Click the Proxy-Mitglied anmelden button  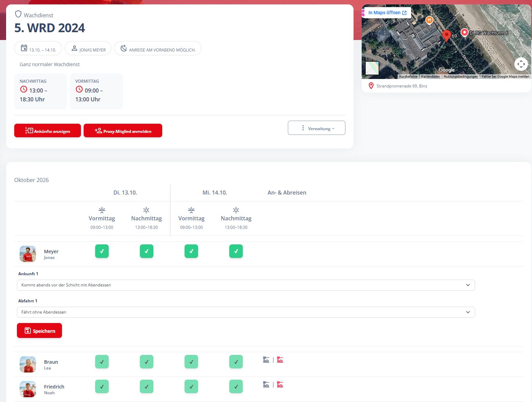tap(123, 130)
